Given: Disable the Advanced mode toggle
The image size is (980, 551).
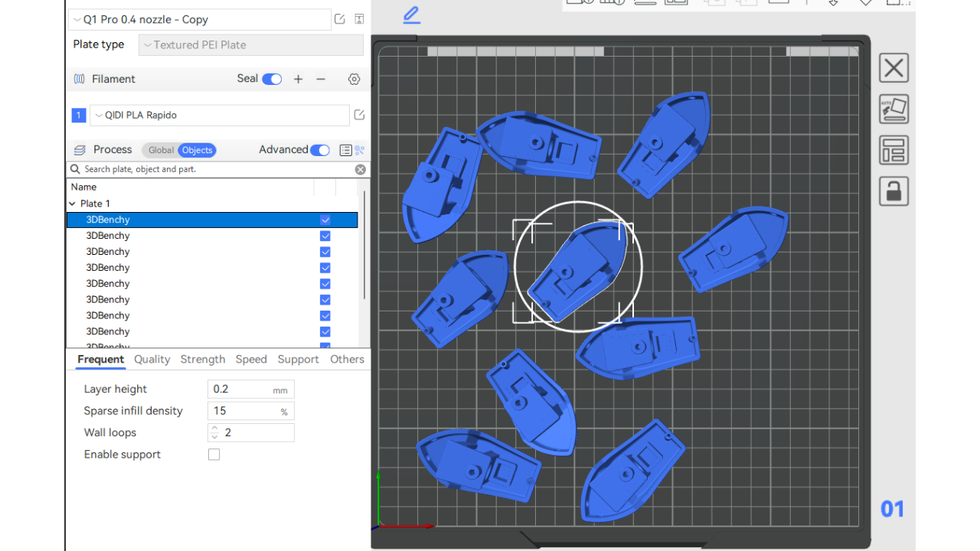Looking at the screenshot, I should (x=320, y=150).
